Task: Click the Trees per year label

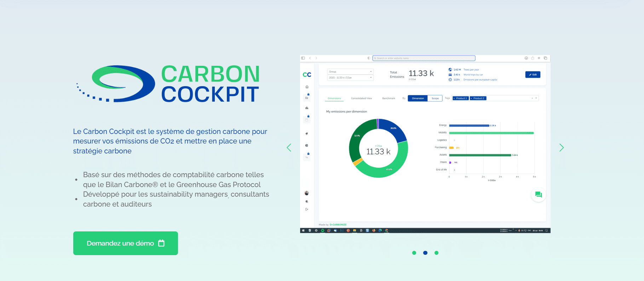Action: [471, 70]
